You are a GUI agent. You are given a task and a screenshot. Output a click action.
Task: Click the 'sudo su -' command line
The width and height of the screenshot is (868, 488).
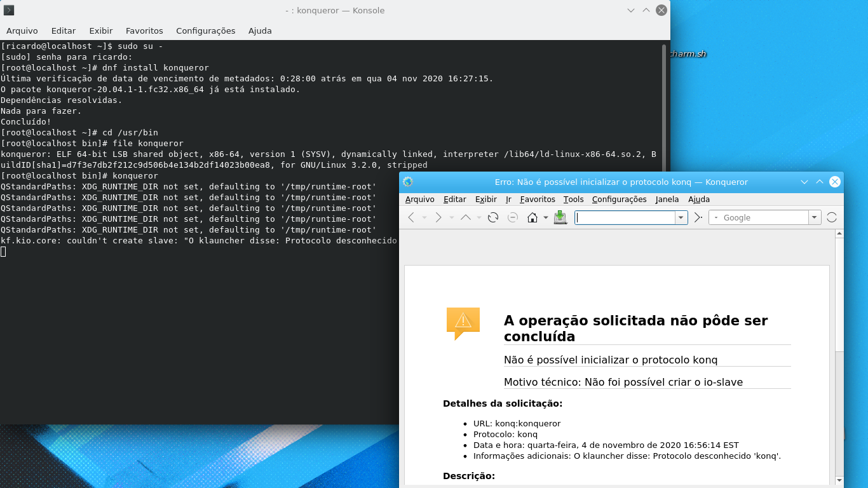tap(81, 46)
